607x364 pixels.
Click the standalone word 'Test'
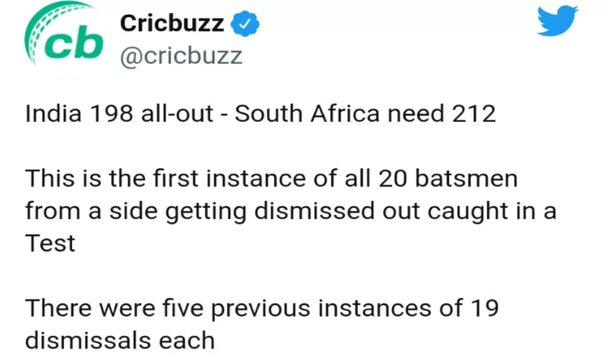pos(50,243)
